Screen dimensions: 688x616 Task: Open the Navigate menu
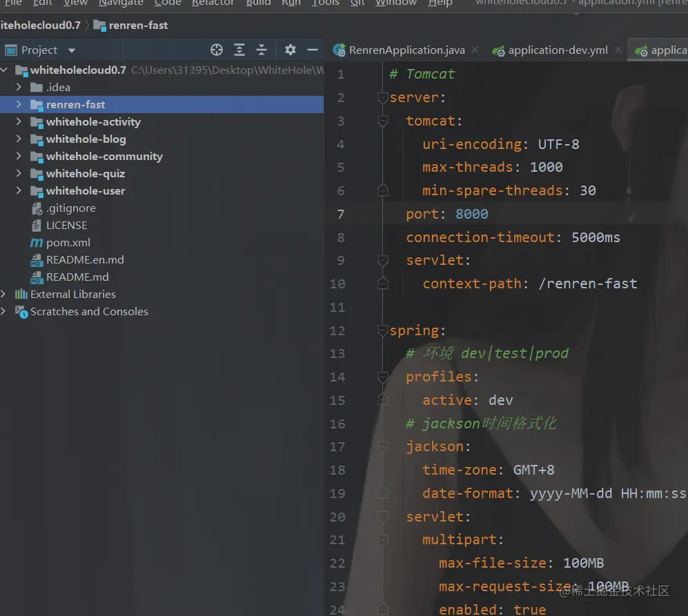point(121,3)
